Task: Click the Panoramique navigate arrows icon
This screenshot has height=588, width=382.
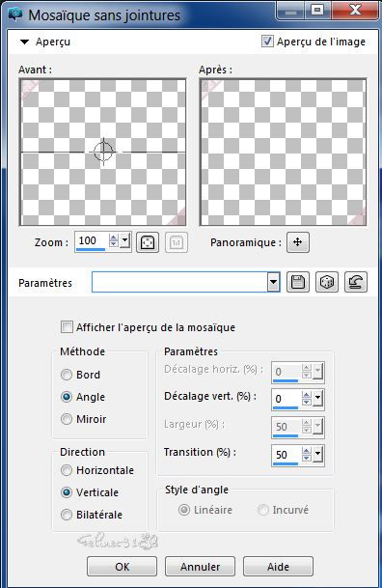Action: pyautogui.click(x=298, y=242)
